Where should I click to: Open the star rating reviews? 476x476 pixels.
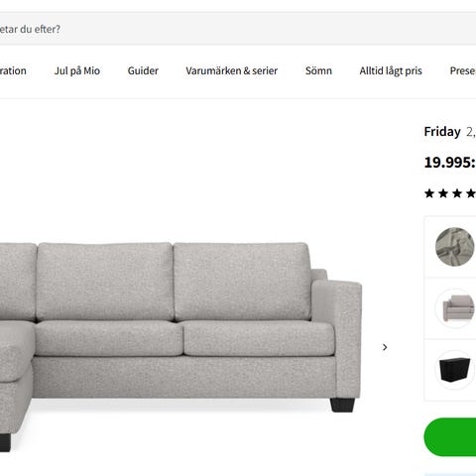(x=450, y=193)
